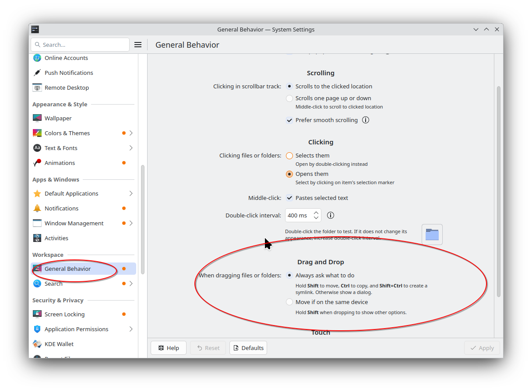532x392 pixels.
Task: Open the hamburger menu next to search
Action: point(138,45)
